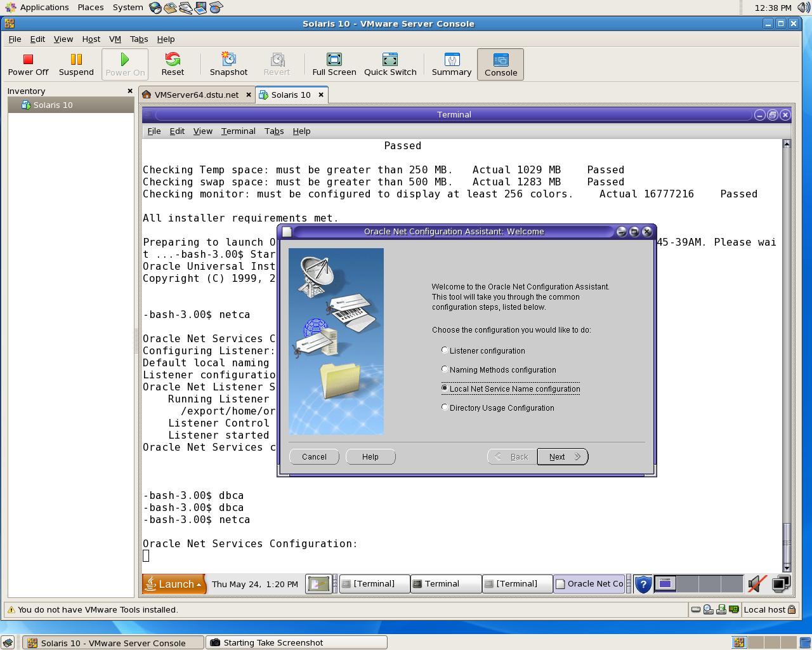Click the hard disk device icon in status bar
The width and height of the screenshot is (812, 650).
coord(696,609)
